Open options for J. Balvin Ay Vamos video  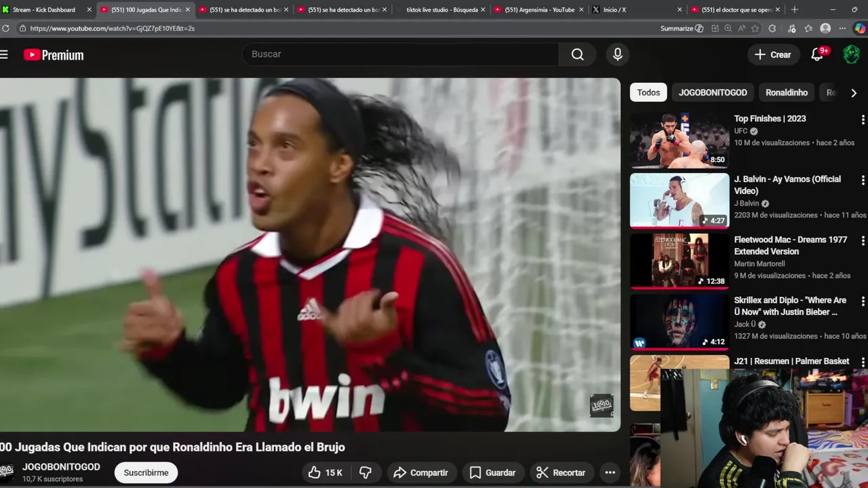pyautogui.click(x=863, y=180)
